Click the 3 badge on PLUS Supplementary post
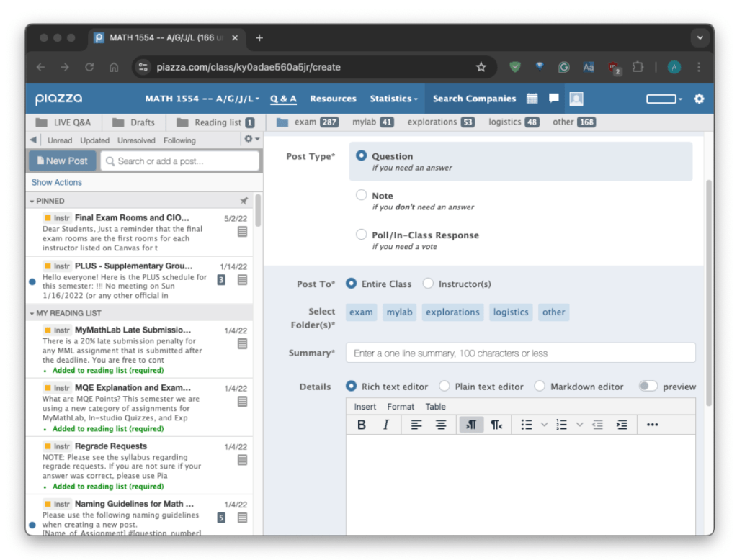The image size is (737, 560). [221, 280]
